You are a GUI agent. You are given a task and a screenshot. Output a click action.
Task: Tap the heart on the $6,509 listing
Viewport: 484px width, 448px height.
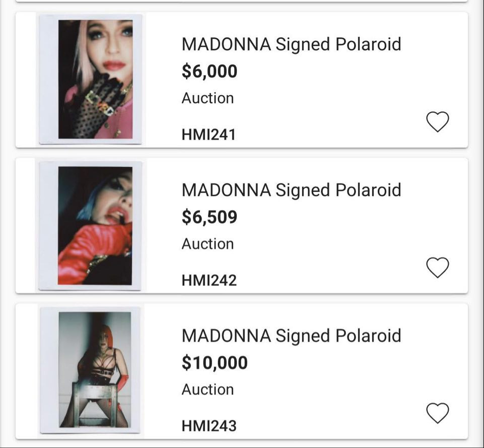tap(437, 268)
